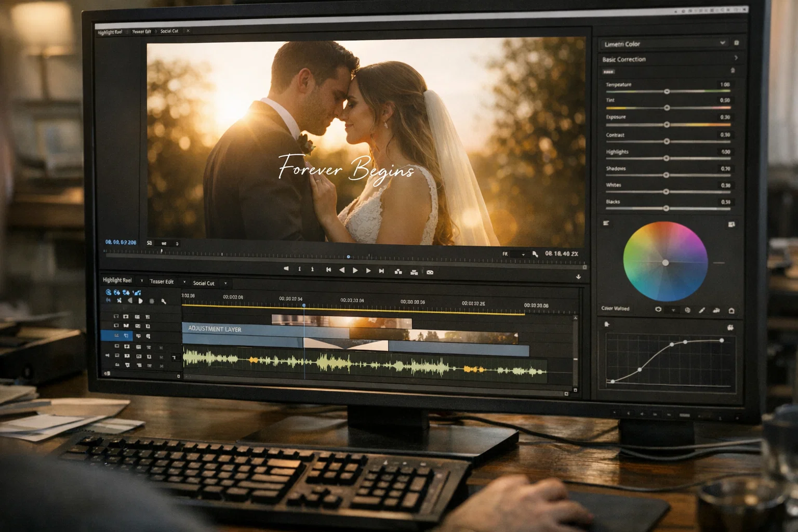Click the Play button in the preview controls
The width and height of the screenshot is (798, 532).
tap(355, 270)
